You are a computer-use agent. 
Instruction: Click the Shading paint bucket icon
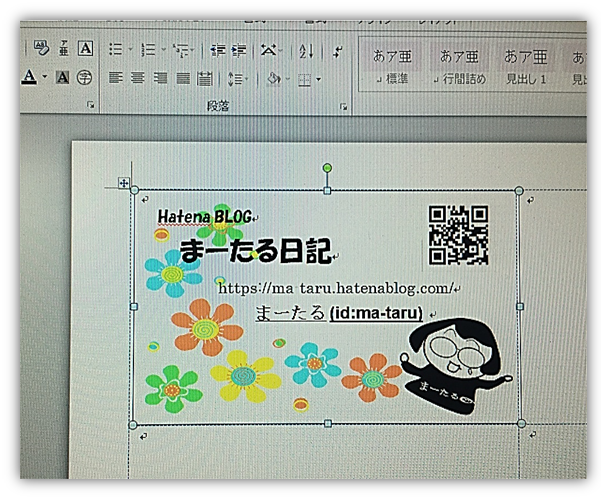[274, 79]
